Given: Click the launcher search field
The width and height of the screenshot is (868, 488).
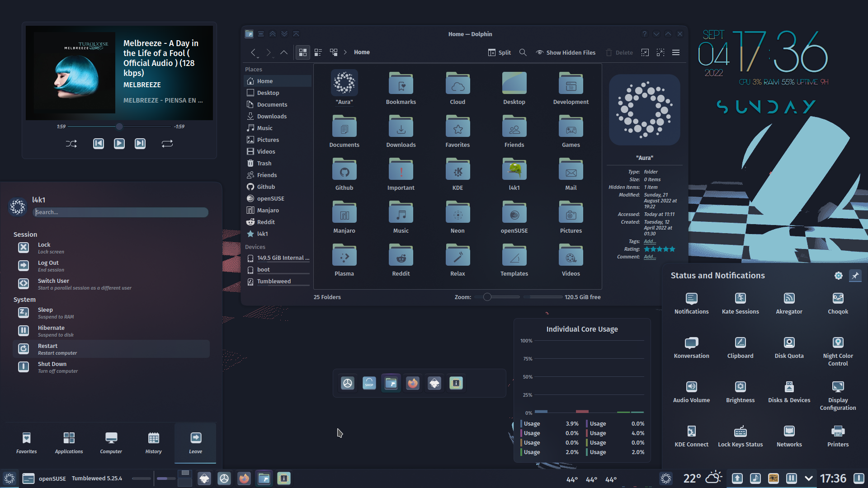Looking at the screenshot, I should 121,212.
